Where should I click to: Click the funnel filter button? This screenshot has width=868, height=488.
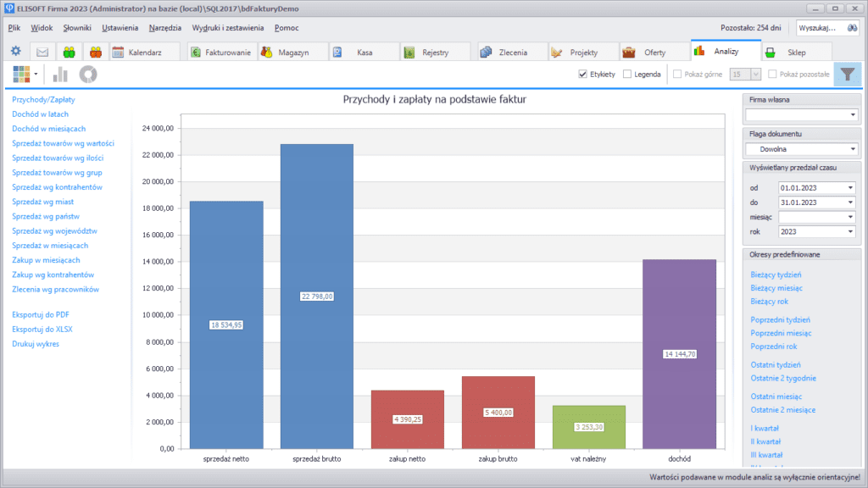pyautogui.click(x=847, y=75)
